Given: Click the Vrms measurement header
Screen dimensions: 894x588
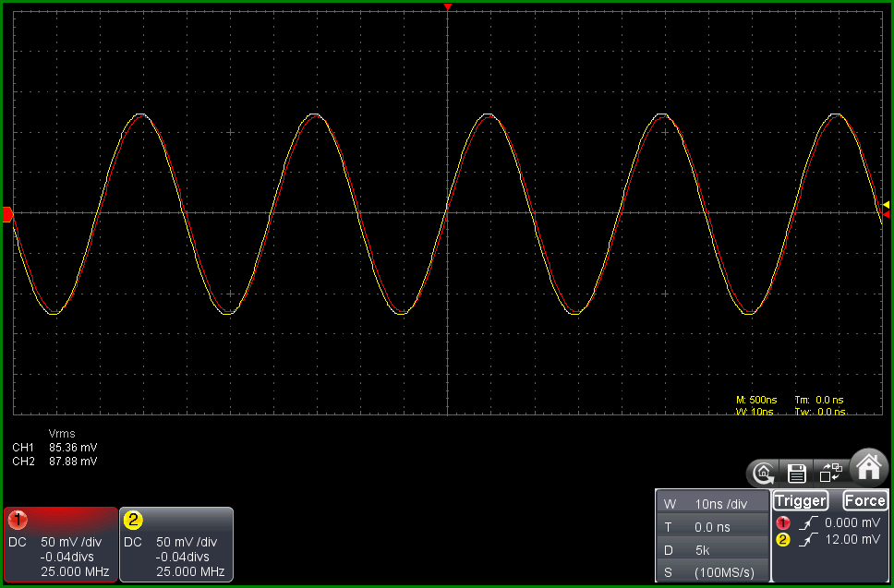Looking at the screenshot, I should pos(62,434).
